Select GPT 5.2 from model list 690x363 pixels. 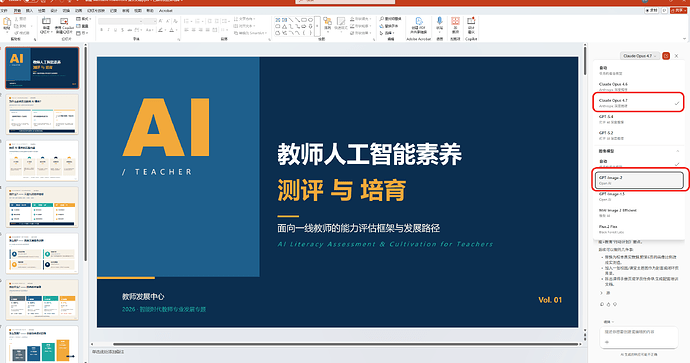click(x=638, y=135)
